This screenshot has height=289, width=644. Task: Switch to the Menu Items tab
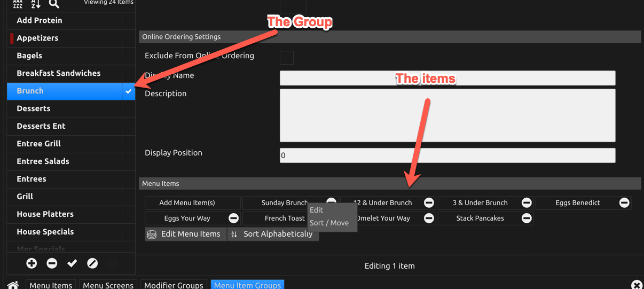point(51,285)
